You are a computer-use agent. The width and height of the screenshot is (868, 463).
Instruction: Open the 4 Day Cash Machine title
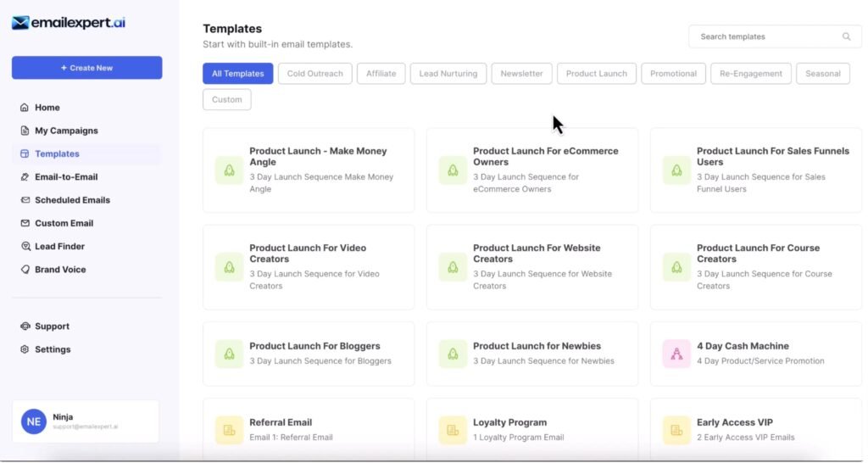[x=743, y=346]
